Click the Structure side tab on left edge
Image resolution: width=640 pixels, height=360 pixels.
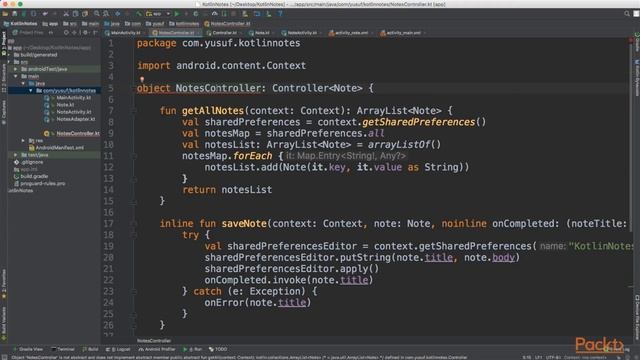click(4, 78)
